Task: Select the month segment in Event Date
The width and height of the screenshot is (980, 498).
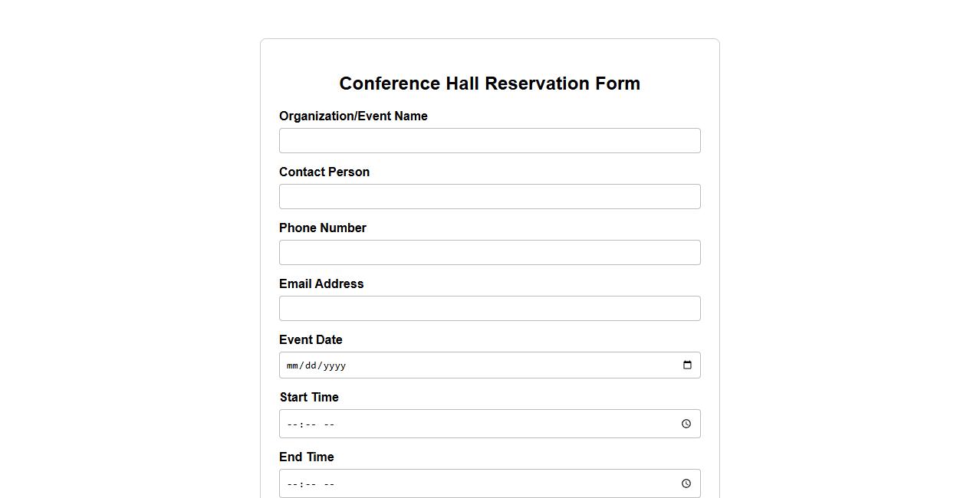Action: [292, 365]
